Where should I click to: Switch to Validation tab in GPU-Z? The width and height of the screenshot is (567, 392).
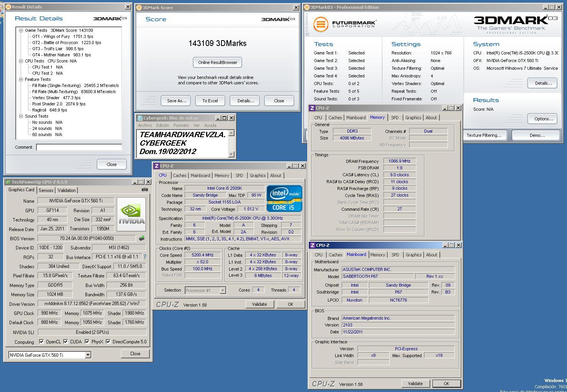pyautogui.click(x=67, y=190)
